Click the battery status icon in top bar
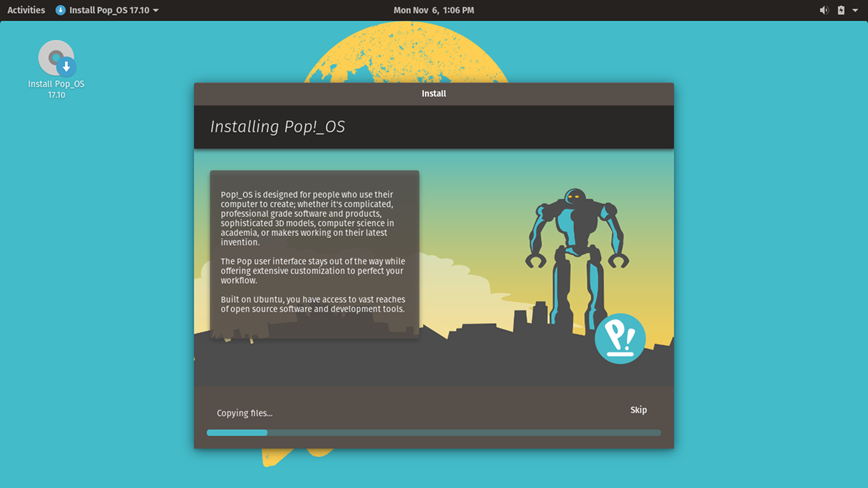 point(841,10)
